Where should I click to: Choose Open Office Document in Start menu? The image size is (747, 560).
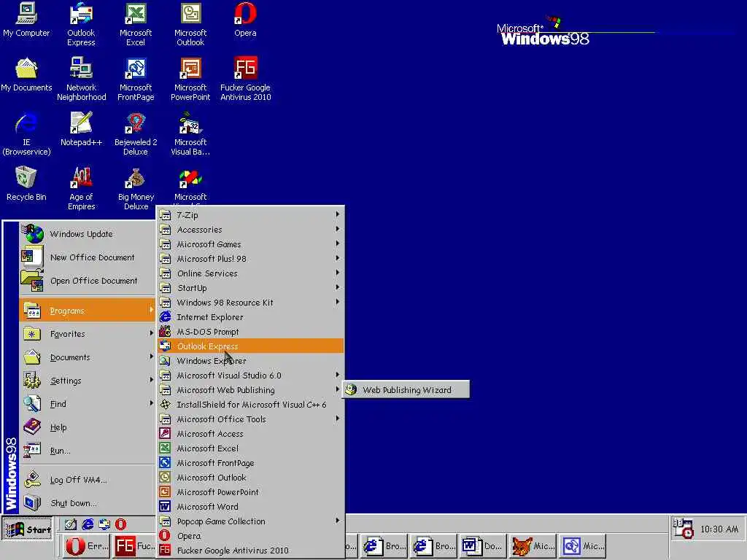point(88,281)
